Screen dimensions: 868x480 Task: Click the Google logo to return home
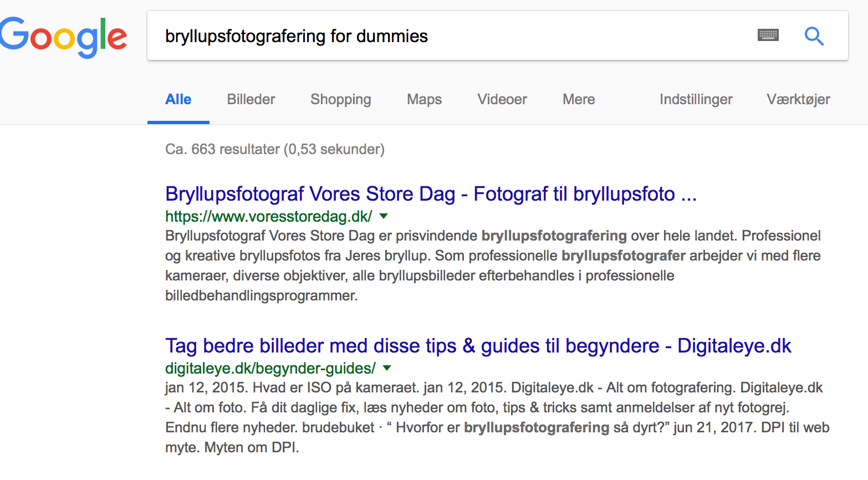[63, 35]
